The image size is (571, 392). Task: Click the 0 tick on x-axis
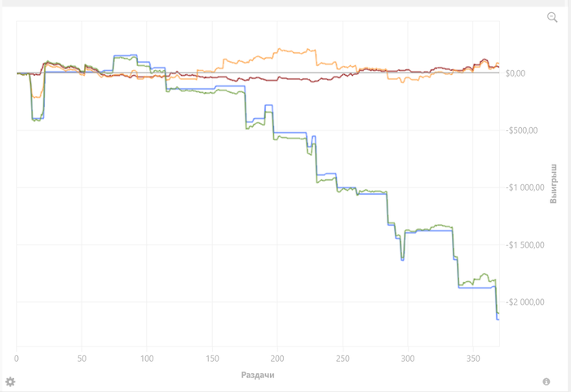16,358
